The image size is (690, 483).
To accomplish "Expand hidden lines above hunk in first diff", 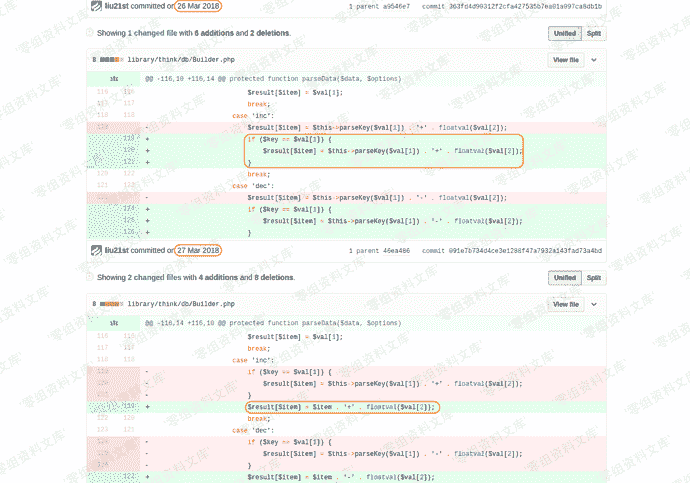I will [114, 78].
